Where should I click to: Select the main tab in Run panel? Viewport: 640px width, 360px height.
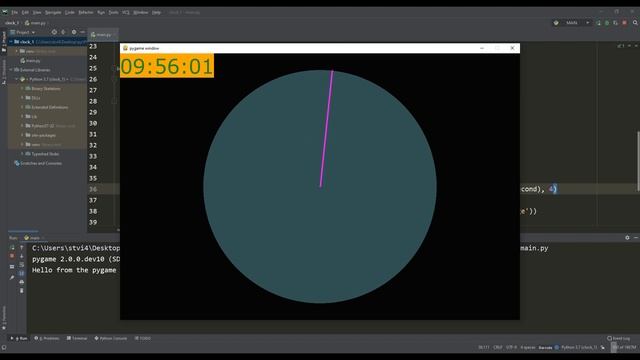point(33,238)
